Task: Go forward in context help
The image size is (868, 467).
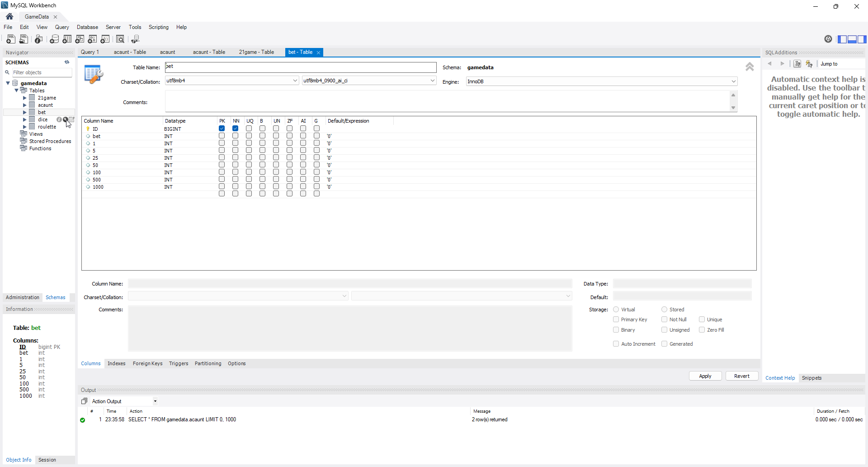Action: tap(782, 64)
